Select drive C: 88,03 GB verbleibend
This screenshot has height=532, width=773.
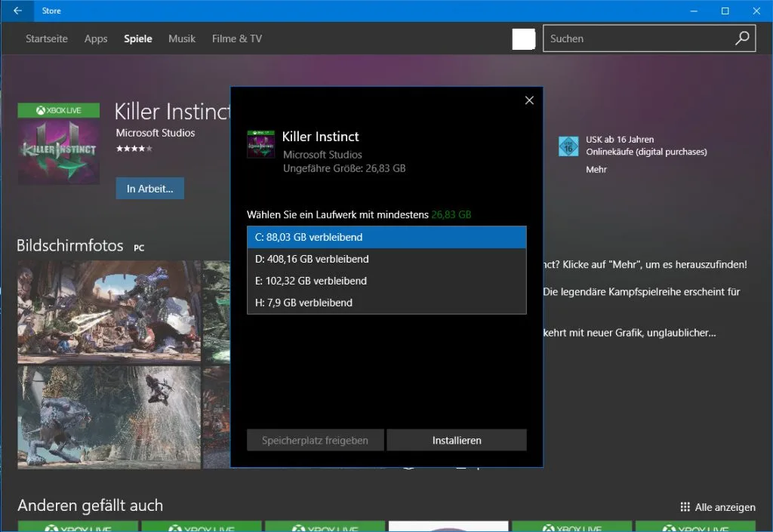[386, 237]
